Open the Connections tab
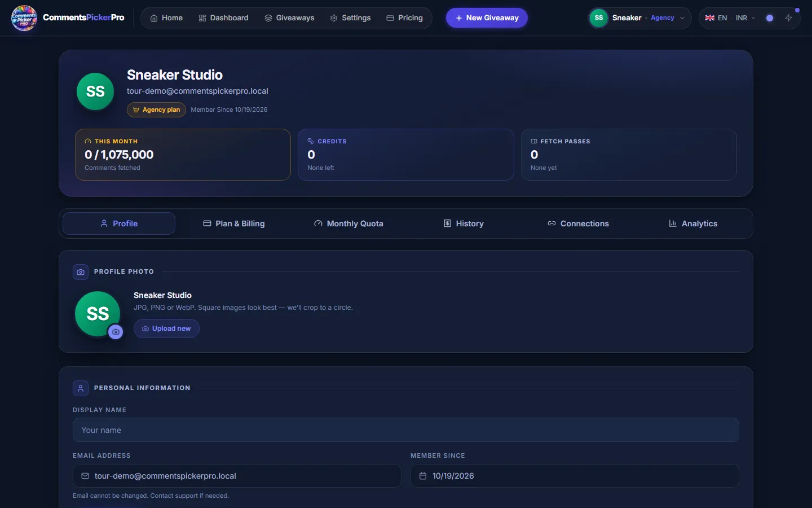812x508 pixels. click(x=578, y=224)
